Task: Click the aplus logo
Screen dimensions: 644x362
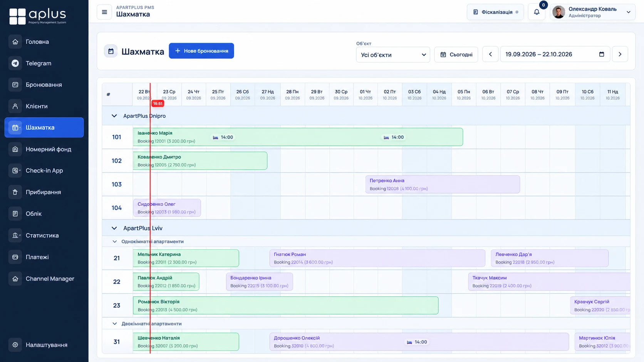Action: [x=38, y=16]
